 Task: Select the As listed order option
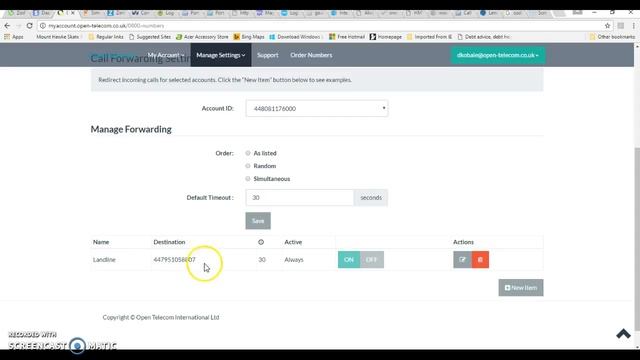click(x=248, y=153)
